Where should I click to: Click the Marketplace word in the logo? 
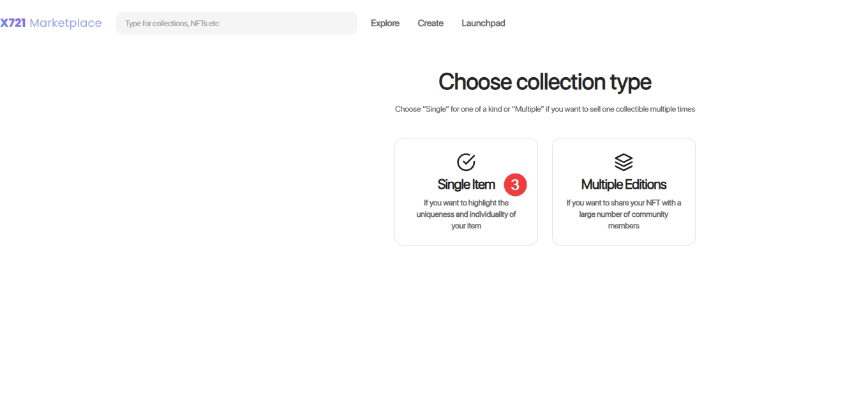click(x=65, y=23)
